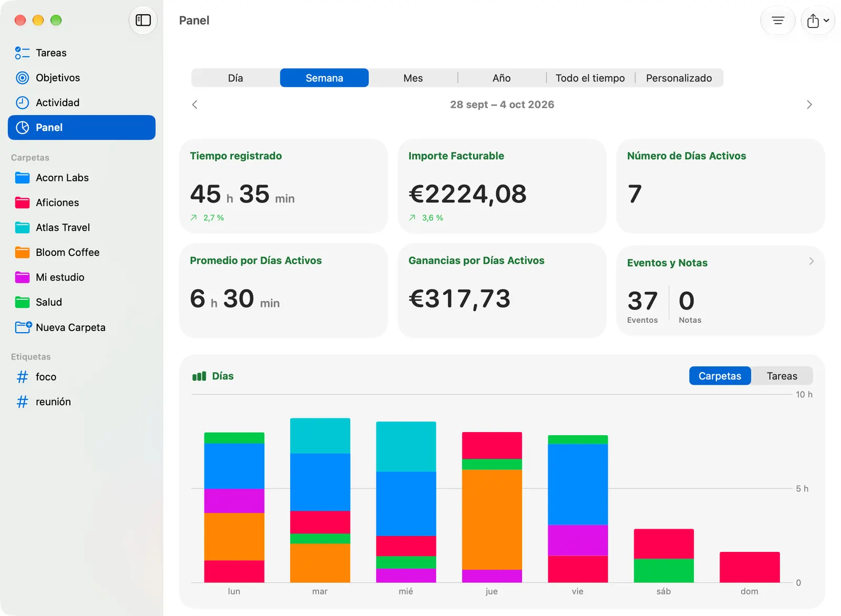Select the Personalizado range
This screenshot has width=841, height=616.
pos(679,78)
